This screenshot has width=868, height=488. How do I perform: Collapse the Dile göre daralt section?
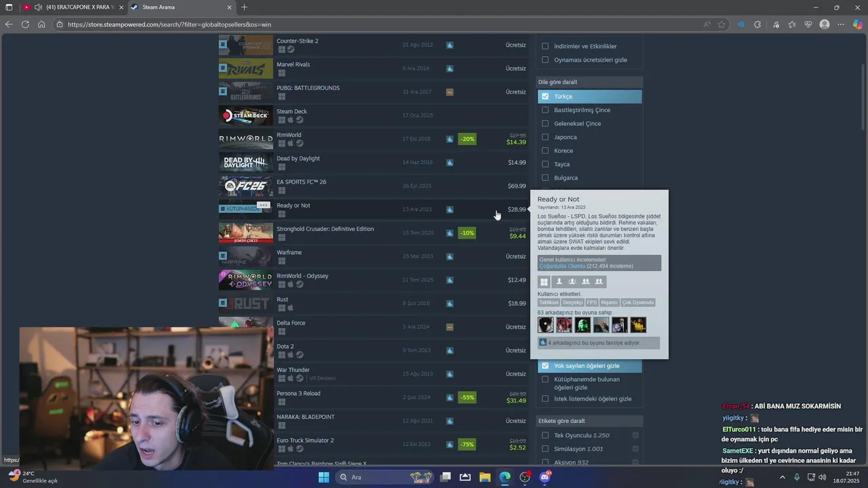589,82
